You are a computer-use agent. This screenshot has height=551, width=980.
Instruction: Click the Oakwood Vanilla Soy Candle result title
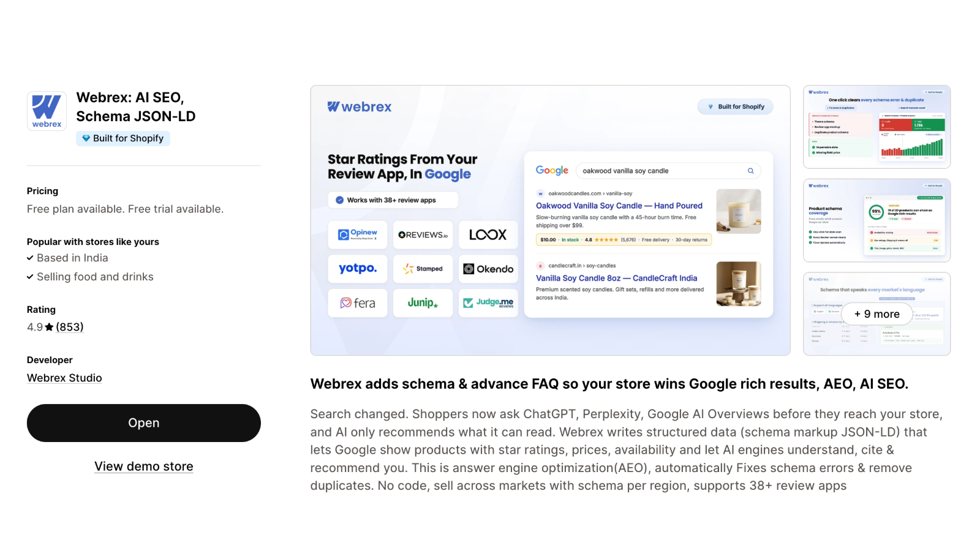point(619,206)
